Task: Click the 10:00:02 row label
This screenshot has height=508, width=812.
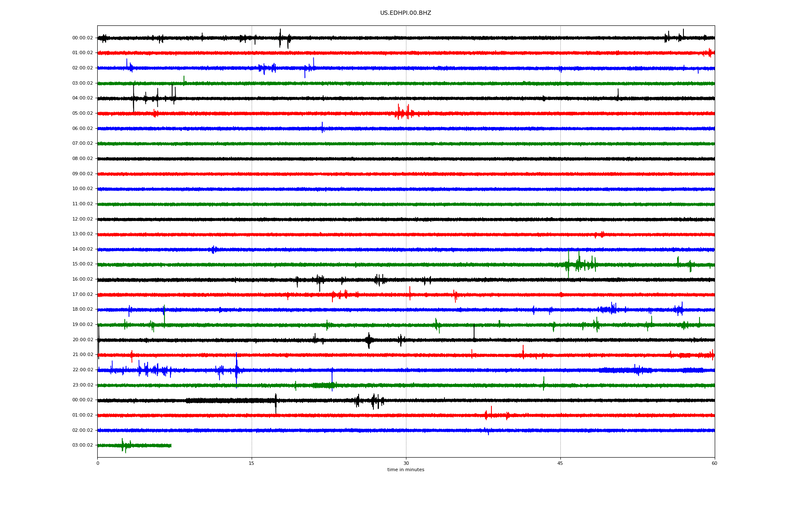Action: pyautogui.click(x=82, y=189)
